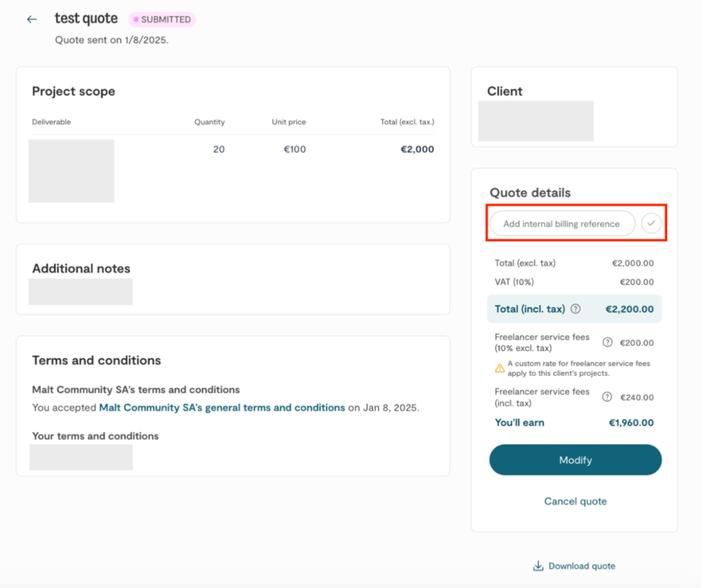702x588 pixels.
Task: Click the SUBMITTED status badge
Action: coord(162,20)
